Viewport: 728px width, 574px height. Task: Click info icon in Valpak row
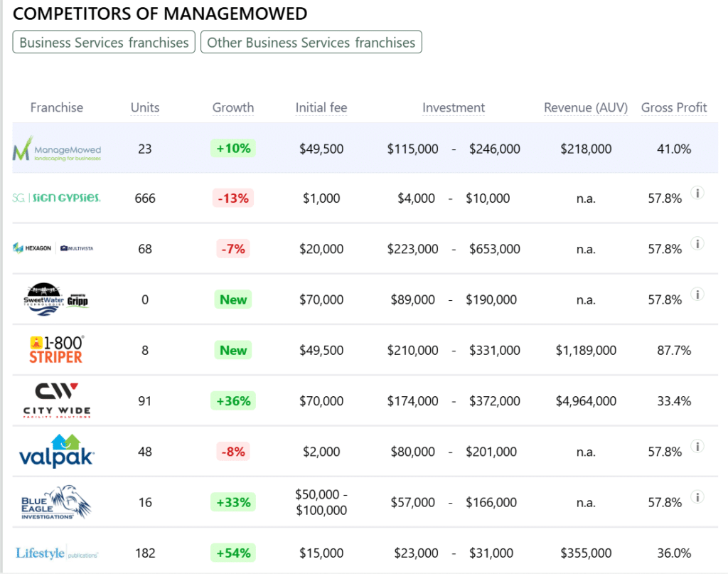pos(697,446)
